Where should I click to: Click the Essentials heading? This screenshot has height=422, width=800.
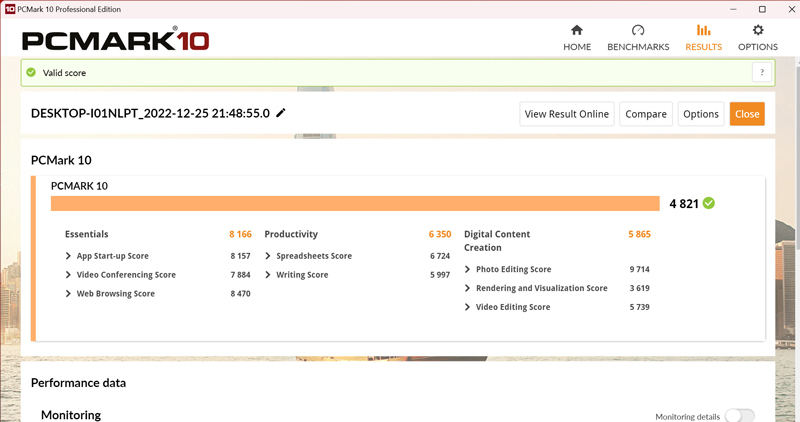(87, 234)
